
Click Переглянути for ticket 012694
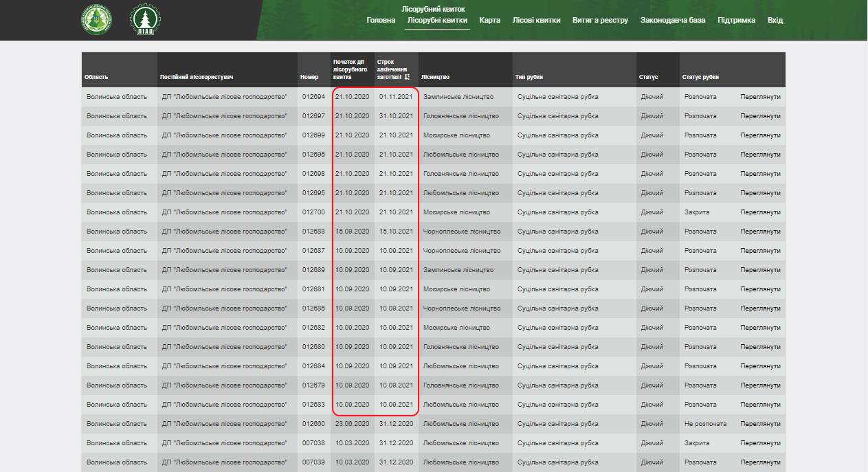pos(760,97)
